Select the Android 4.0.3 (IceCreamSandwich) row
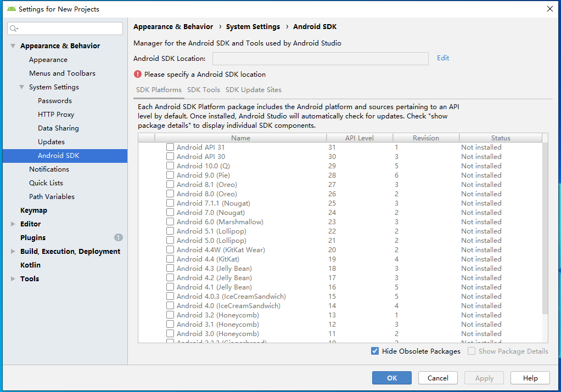 pyautogui.click(x=340, y=296)
